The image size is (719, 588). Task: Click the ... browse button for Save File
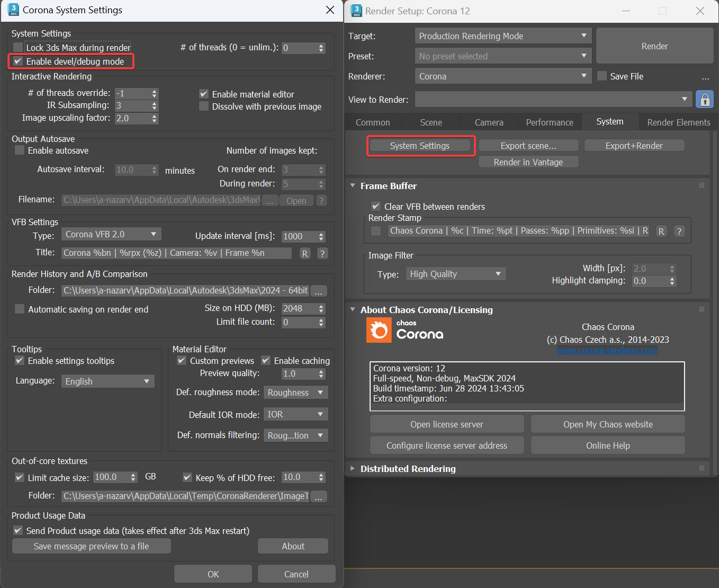[x=705, y=77]
